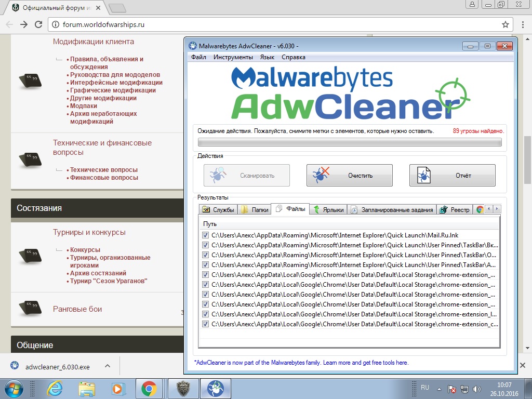Click the AdwCleaner taskbar icon
This screenshot has height=399, width=532.
click(216, 389)
